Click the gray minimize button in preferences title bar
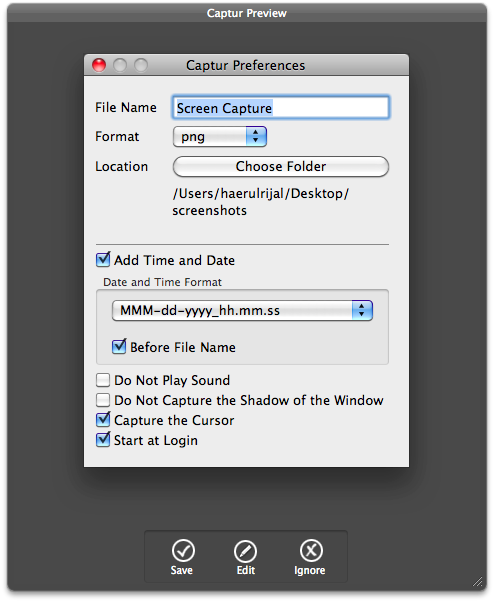Image resolution: width=494 pixels, height=602 pixels. coord(120,65)
